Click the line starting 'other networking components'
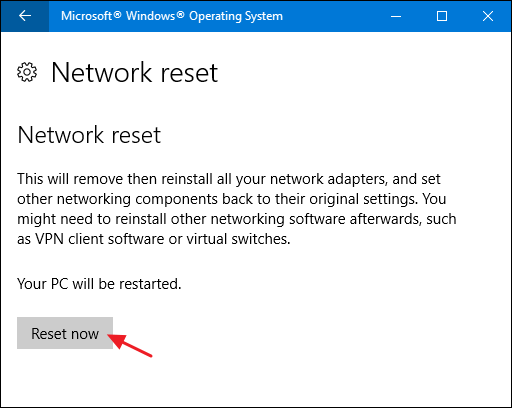The width and height of the screenshot is (512, 408). pos(232,199)
